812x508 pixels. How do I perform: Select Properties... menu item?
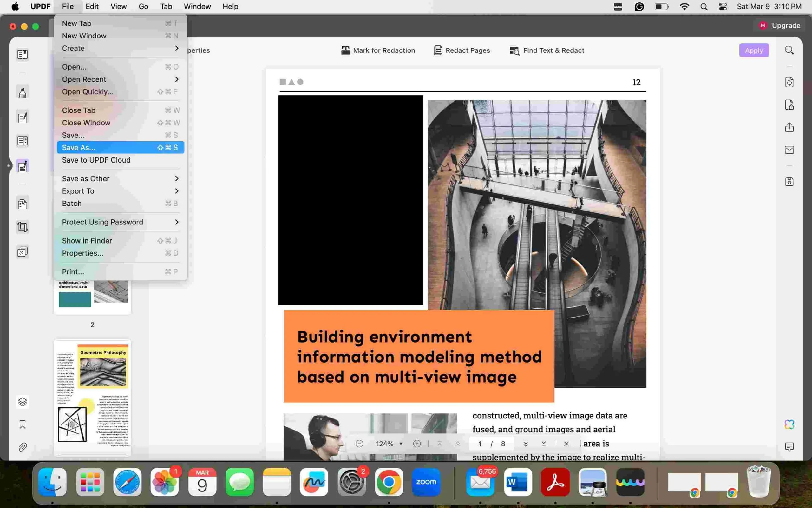(x=120, y=253)
